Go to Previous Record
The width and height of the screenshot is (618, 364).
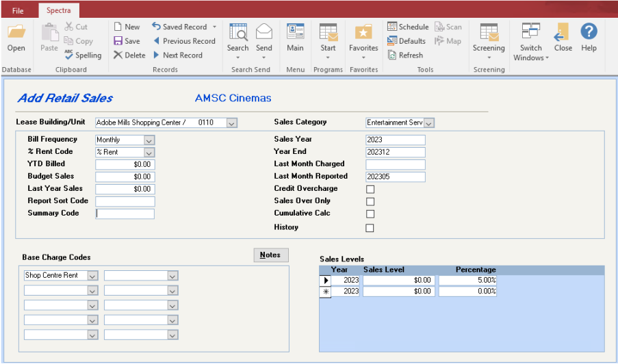click(x=184, y=40)
